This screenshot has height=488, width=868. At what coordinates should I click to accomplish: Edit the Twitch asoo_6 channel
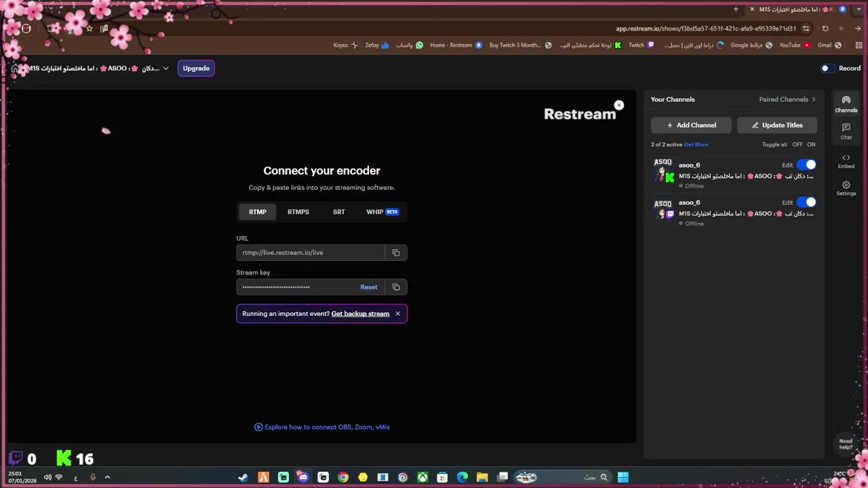(x=787, y=202)
